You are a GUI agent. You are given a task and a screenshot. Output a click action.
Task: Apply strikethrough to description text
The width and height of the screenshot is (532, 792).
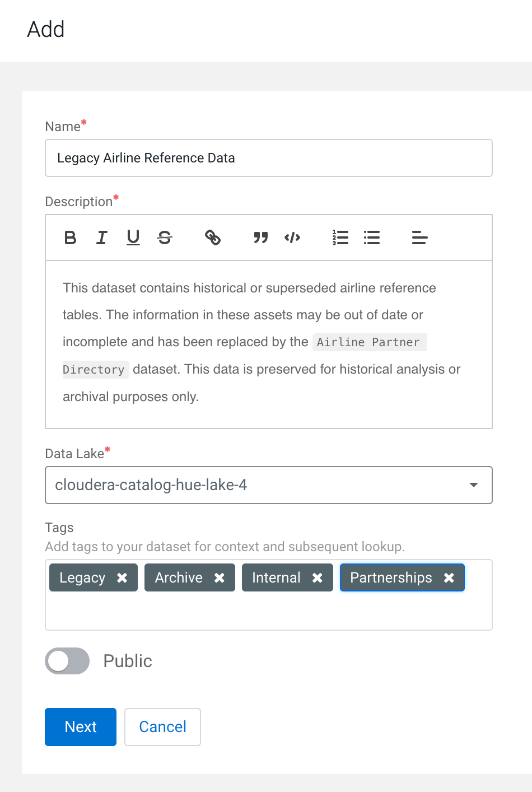(x=165, y=237)
